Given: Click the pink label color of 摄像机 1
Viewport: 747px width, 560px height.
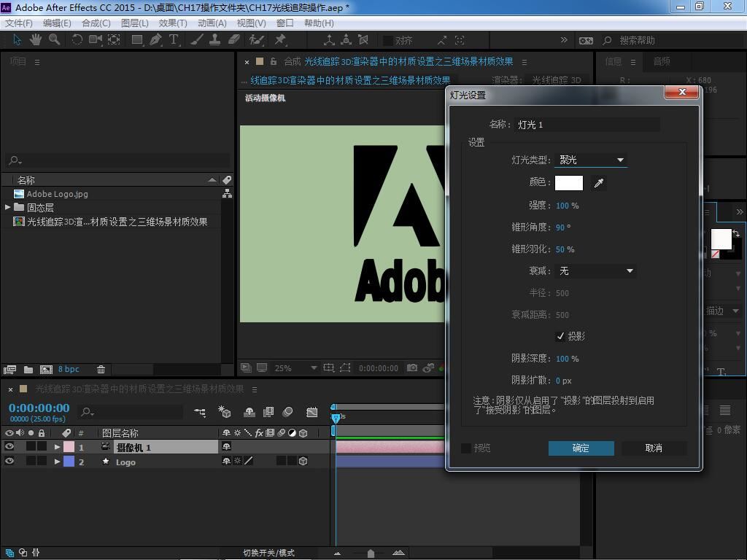Looking at the screenshot, I should [x=69, y=447].
